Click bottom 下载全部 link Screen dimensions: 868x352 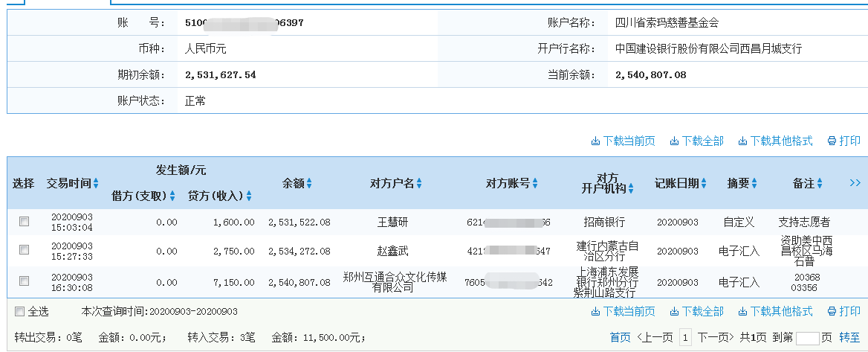pos(696,311)
